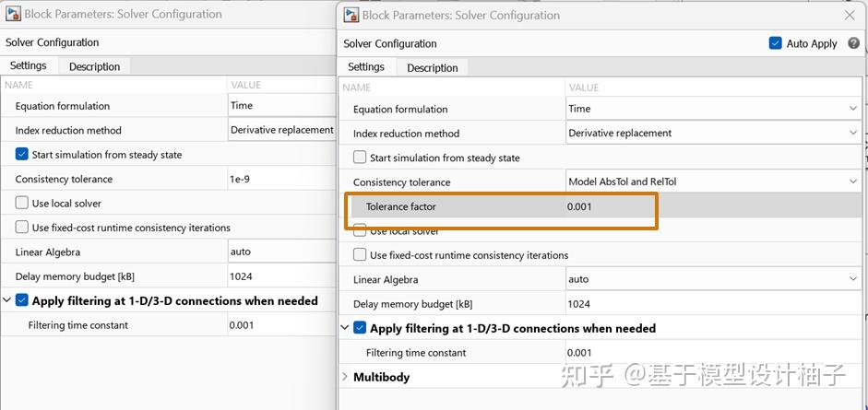Click VALUE column header in right window
The image size is (868, 410).
coord(584,88)
